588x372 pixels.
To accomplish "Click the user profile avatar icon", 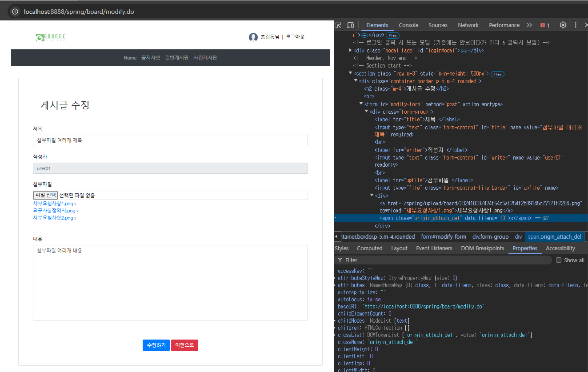I will pyautogui.click(x=253, y=37).
